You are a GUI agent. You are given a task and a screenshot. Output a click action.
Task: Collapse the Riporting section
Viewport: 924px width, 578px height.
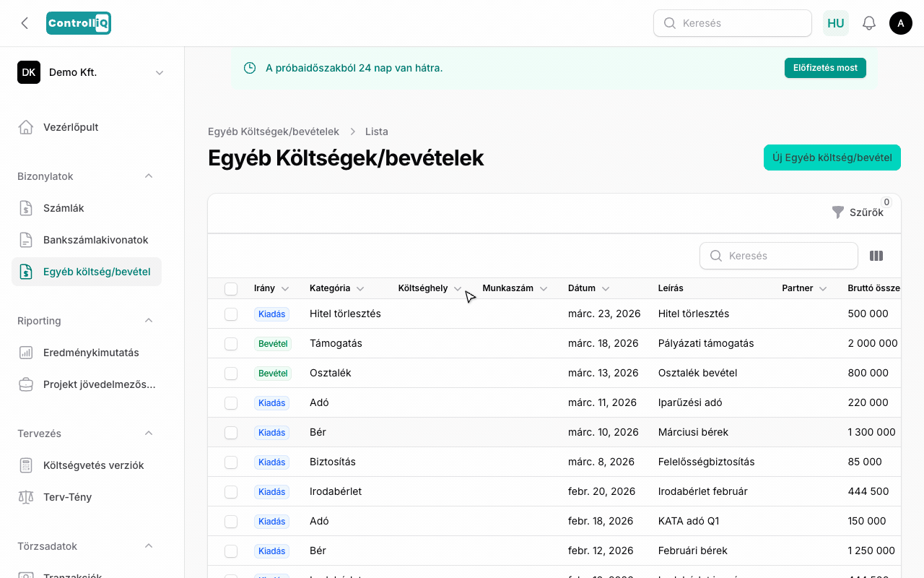(x=149, y=321)
